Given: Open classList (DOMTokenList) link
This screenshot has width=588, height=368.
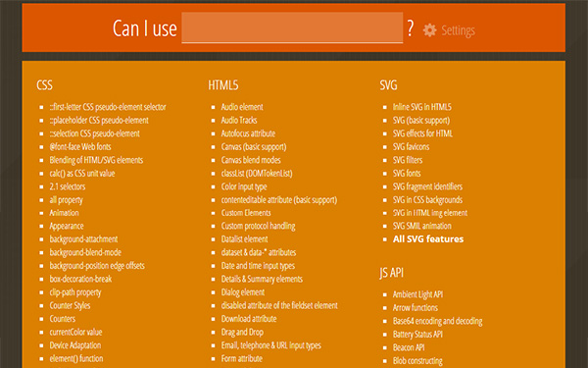Looking at the screenshot, I should [257, 173].
